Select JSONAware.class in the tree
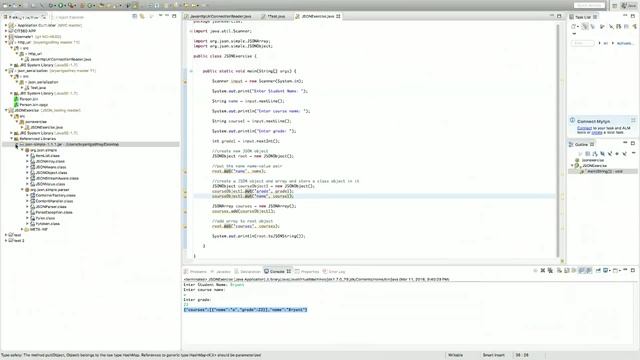 tap(51, 167)
